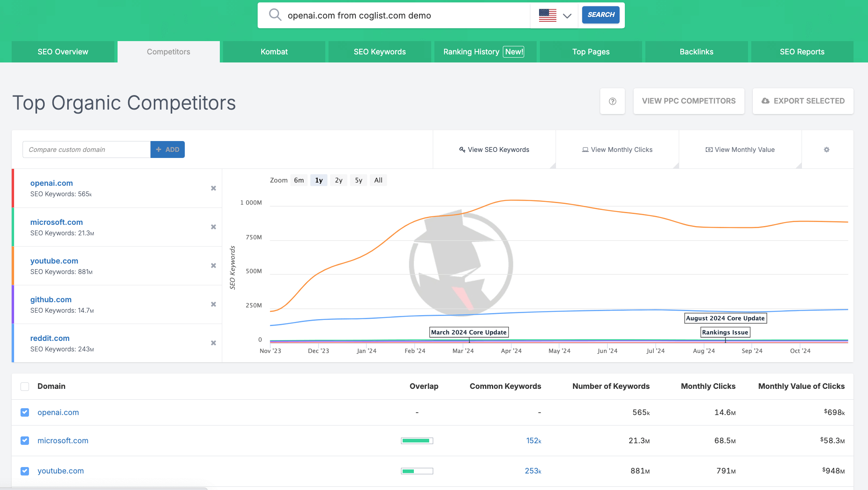Image resolution: width=868 pixels, height=490 pixels.
Task: Uncheck the openai.com table row checkbox
Action: pyautogui.click(x=25, y=412)
